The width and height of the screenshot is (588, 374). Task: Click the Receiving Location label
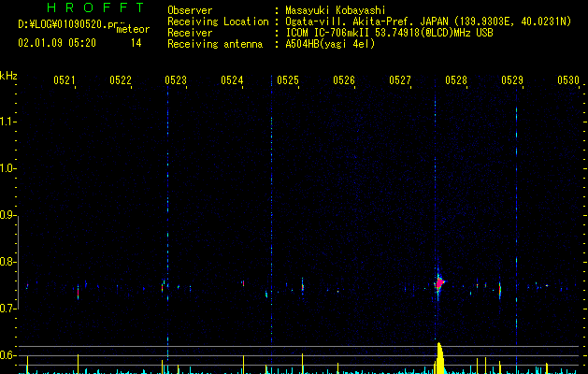218,22
